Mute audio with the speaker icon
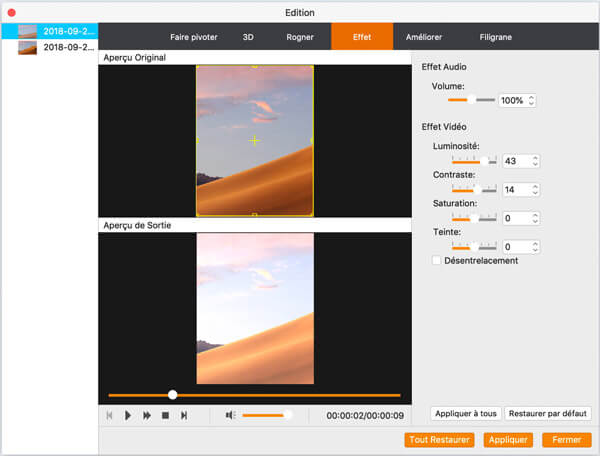Image resolution: width=600 pixels, height=456 pixels. (x=230, y=415)
